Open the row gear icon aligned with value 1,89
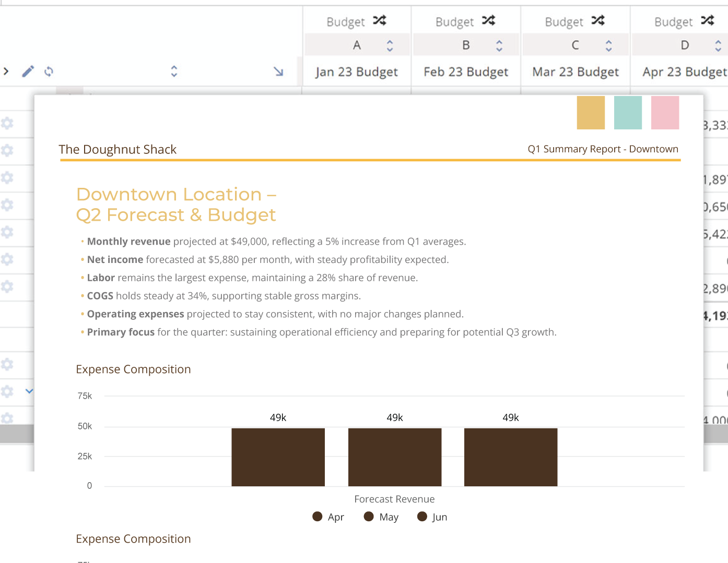Image resolution: width=728 pixels, height=563 pixels. pyautogui.click(x=7, y=178)
